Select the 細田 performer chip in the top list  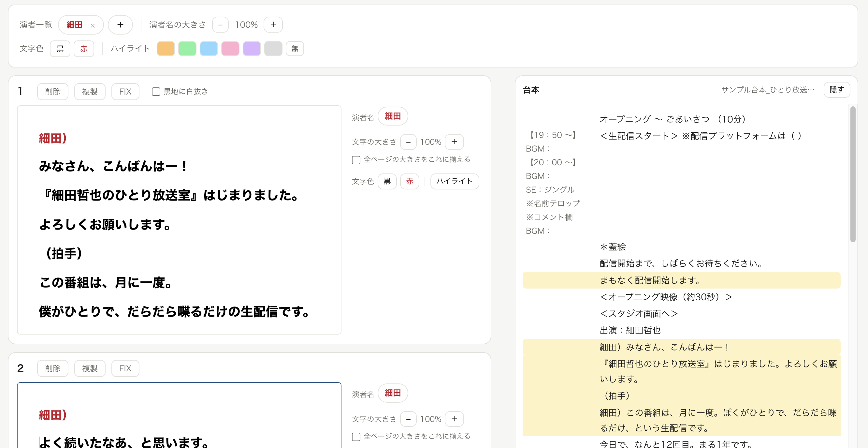click(75, 24)
